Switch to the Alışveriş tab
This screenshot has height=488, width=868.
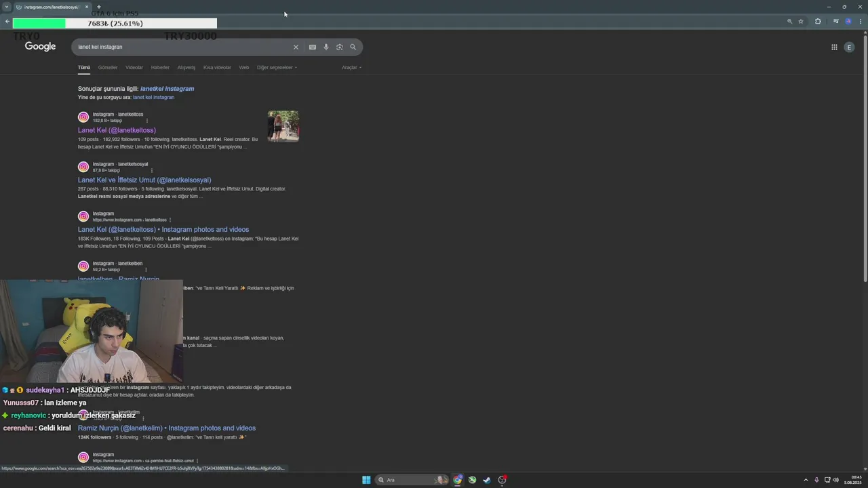186,68
